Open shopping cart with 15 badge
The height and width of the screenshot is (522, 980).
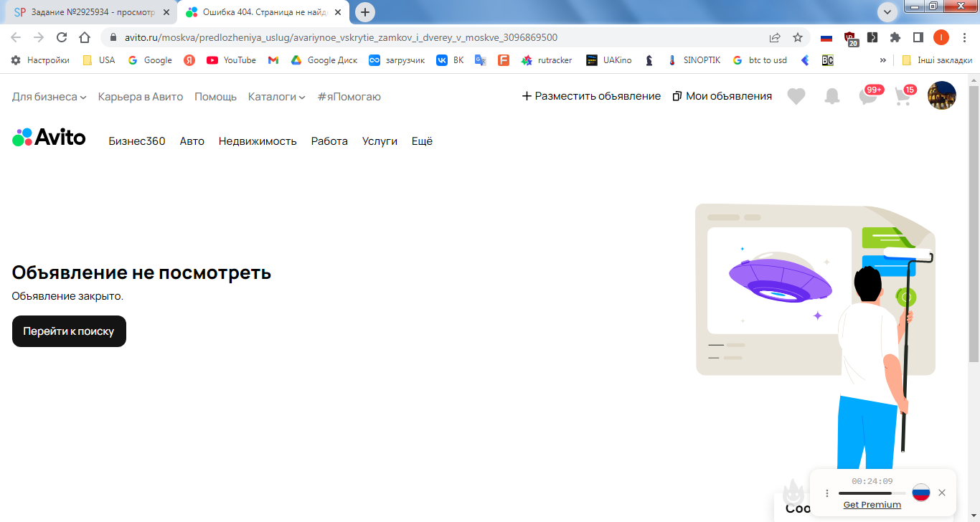coord(904,95)
